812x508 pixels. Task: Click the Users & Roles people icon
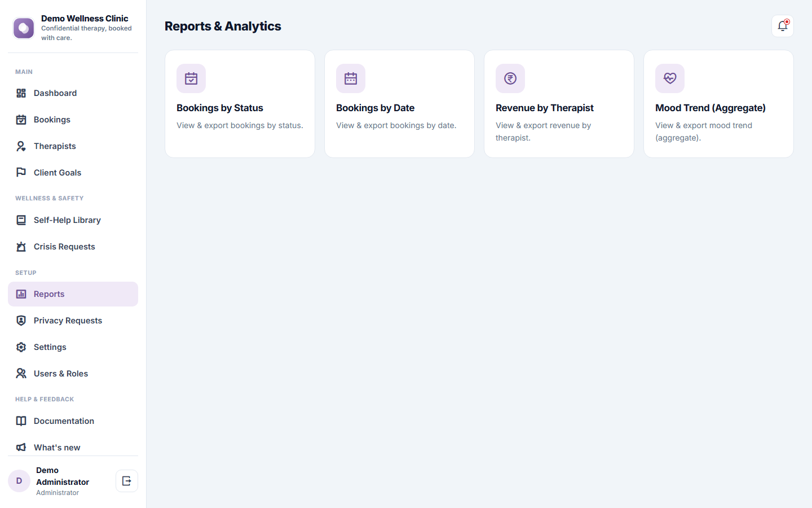click(21, 374)
